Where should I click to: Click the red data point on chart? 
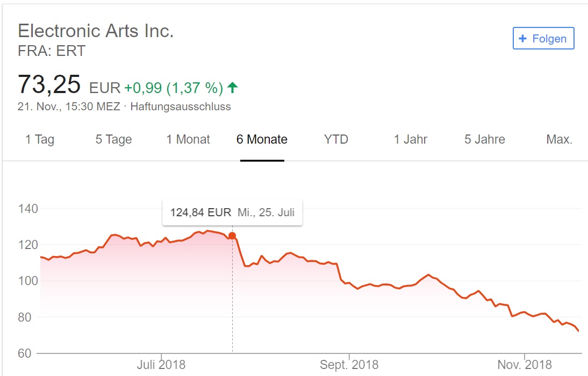pyautogui.click(x=232, y=236)
